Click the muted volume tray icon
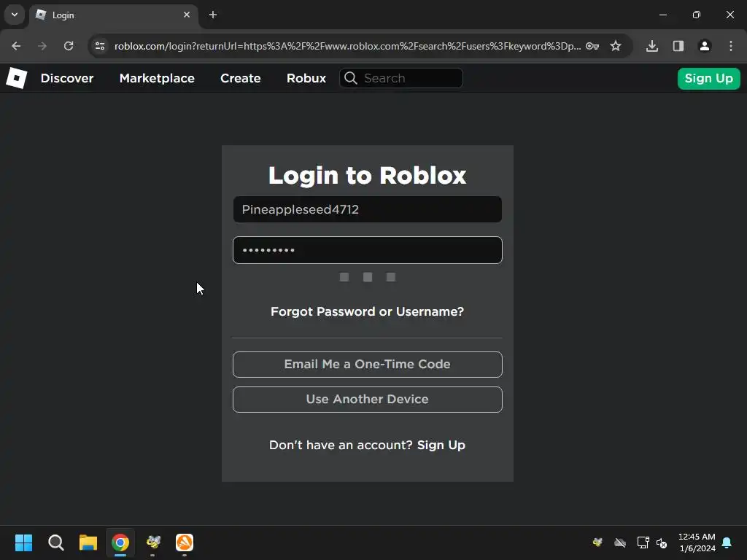Viewport: 747px width, 560px height. point(662,542)
